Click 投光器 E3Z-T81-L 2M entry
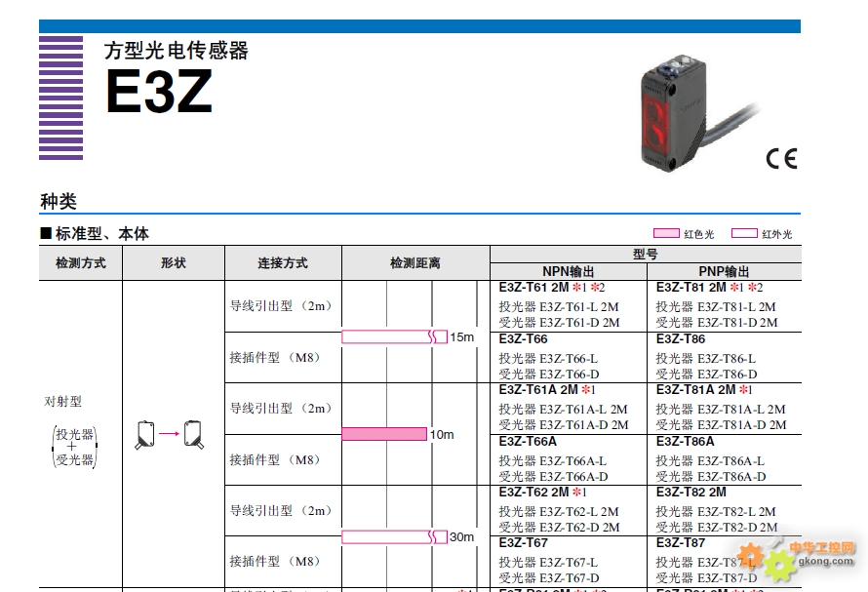 pos(716,307)
